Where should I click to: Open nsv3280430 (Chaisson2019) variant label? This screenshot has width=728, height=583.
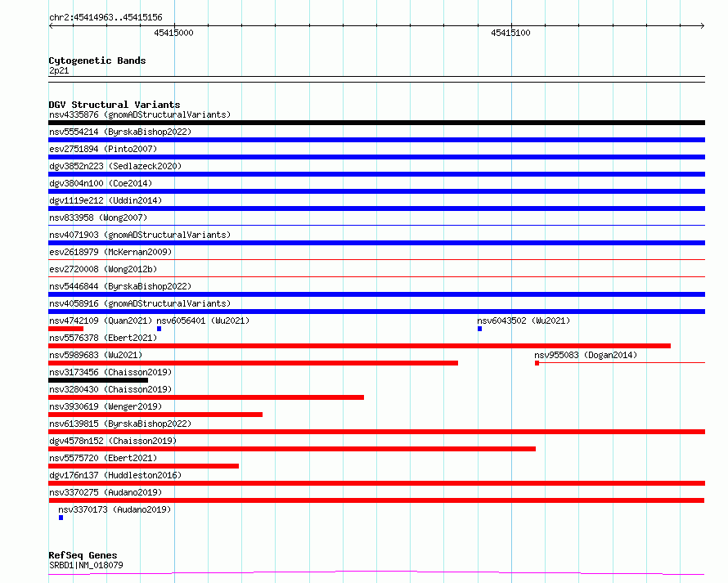[x=110, y=389]
